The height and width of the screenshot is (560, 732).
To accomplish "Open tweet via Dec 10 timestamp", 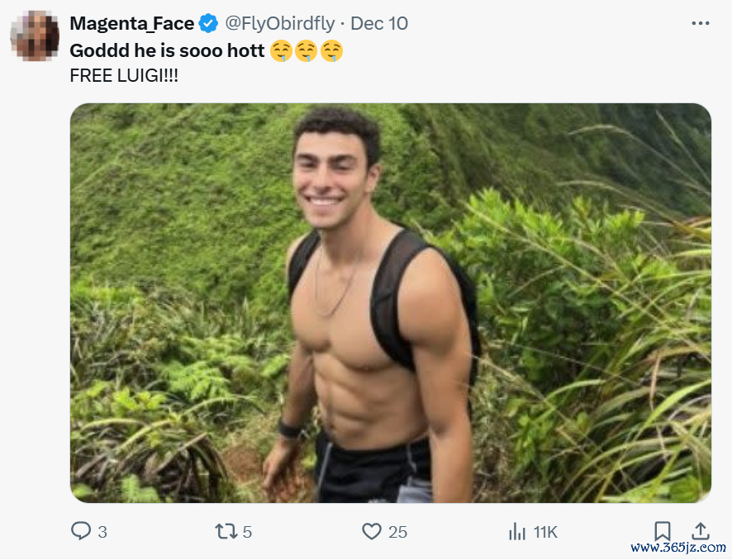I will tap(379, 23).
